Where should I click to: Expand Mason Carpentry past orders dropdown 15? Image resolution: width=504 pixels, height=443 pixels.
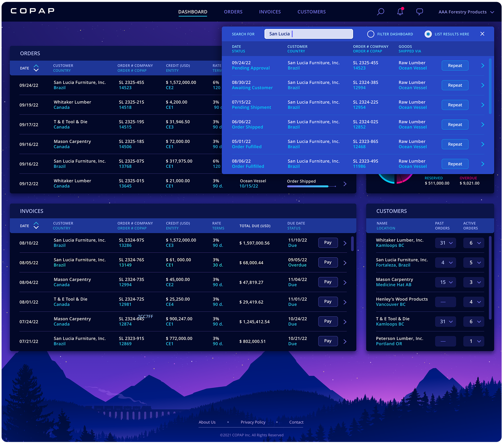[446, 282]
